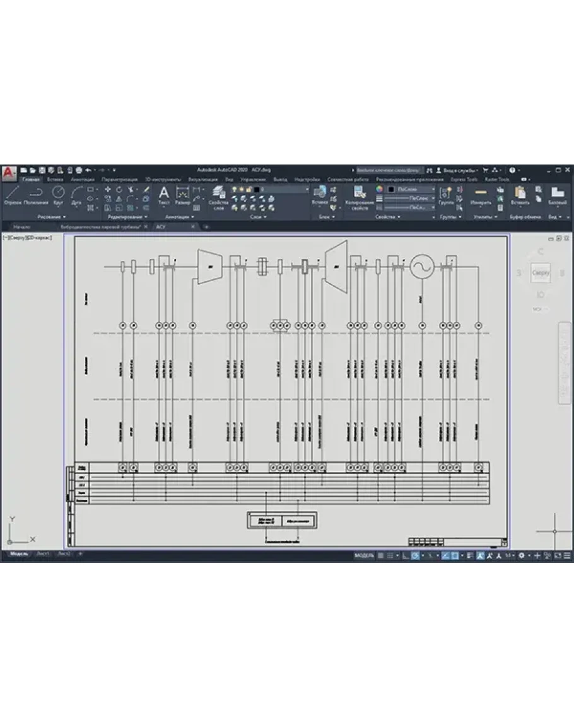574x728 pixels.
Task: Click the Измерить (Measure) tool
Action: (x=481, y=194)
